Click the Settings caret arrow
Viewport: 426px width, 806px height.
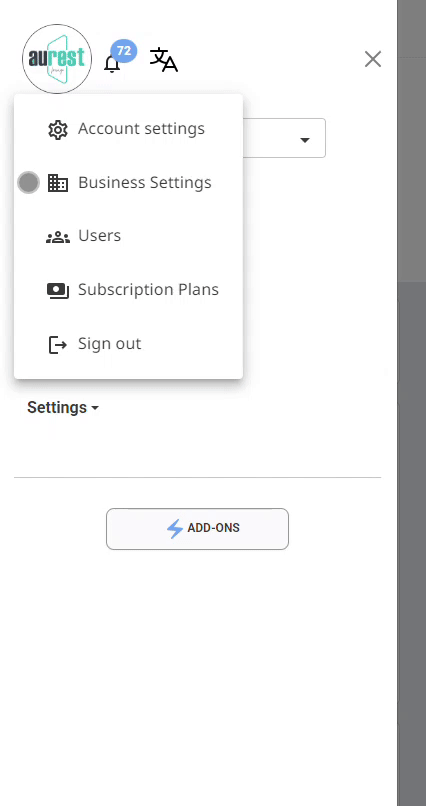click(x=95, y=408)
